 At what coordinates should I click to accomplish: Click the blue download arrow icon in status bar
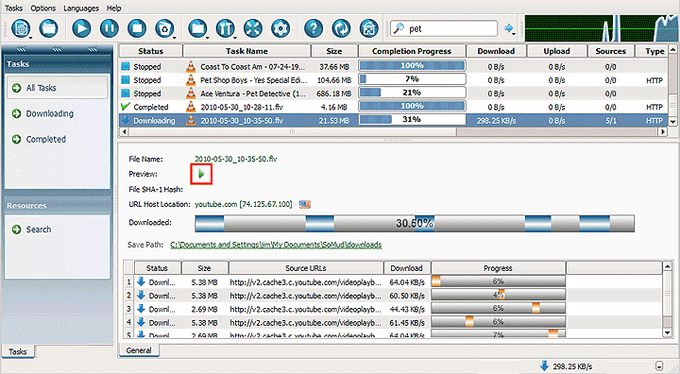(x=544, y=365)
